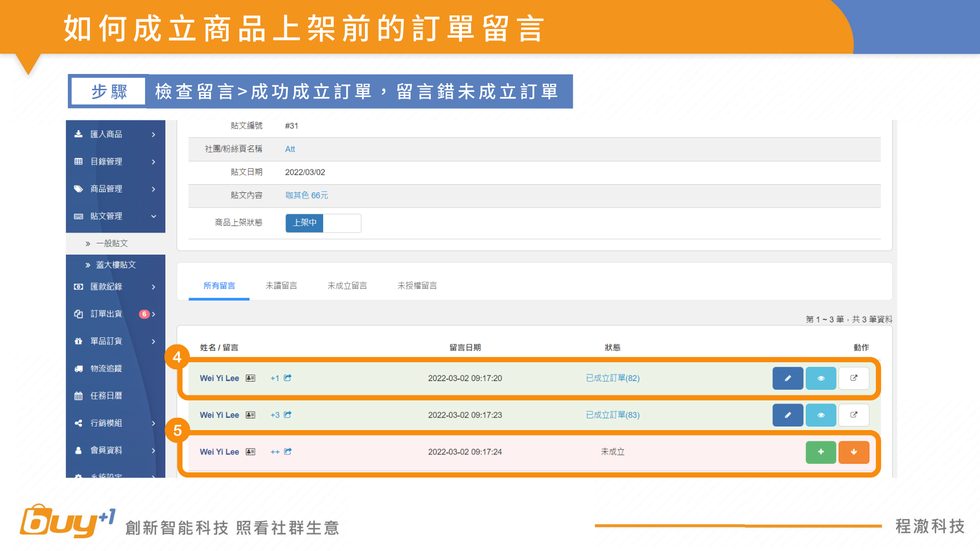Open the 咖其色 66元 post content link

pyautogui.click(x=306, y=195)
